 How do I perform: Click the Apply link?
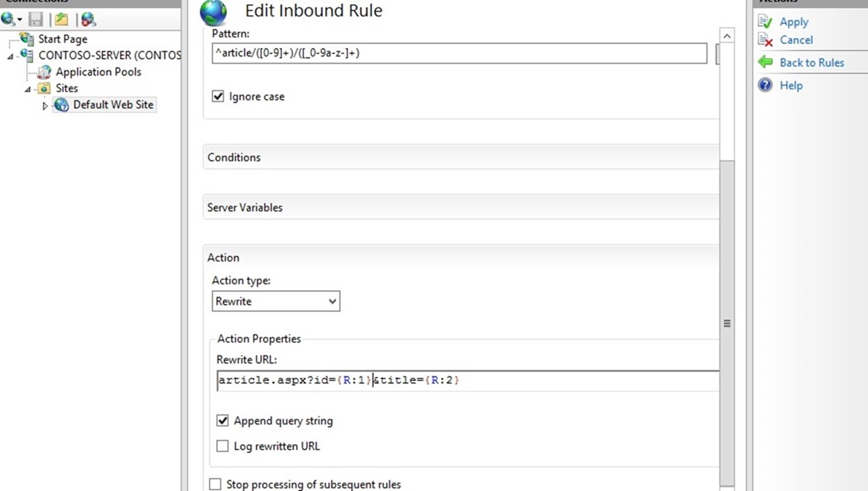pyautogui.click(x=794, y=22)
